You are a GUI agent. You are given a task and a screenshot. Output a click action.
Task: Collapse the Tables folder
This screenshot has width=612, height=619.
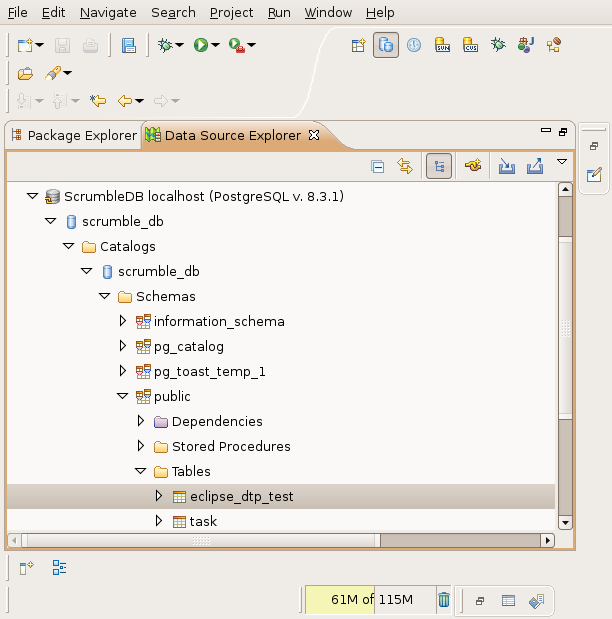pos(141,471)
